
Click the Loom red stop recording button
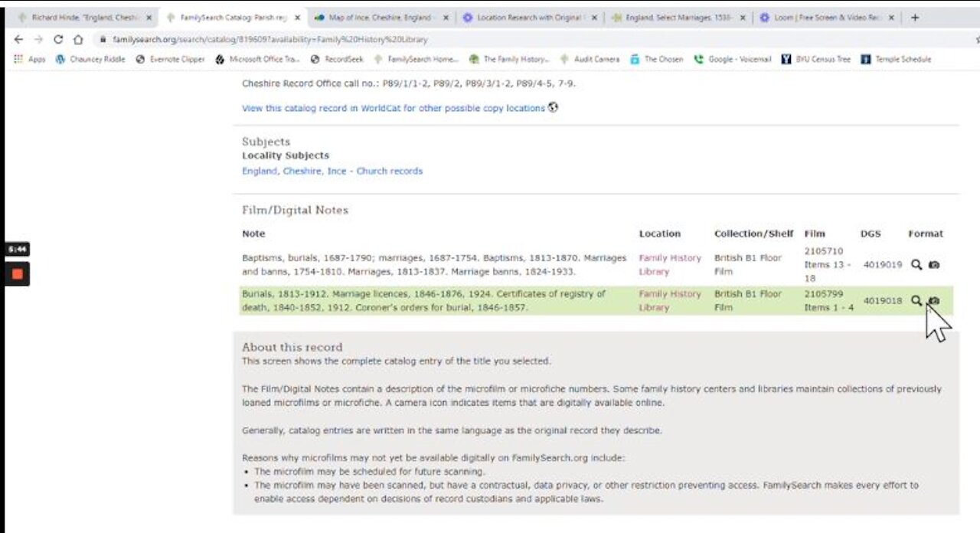[x=17, y=273]
